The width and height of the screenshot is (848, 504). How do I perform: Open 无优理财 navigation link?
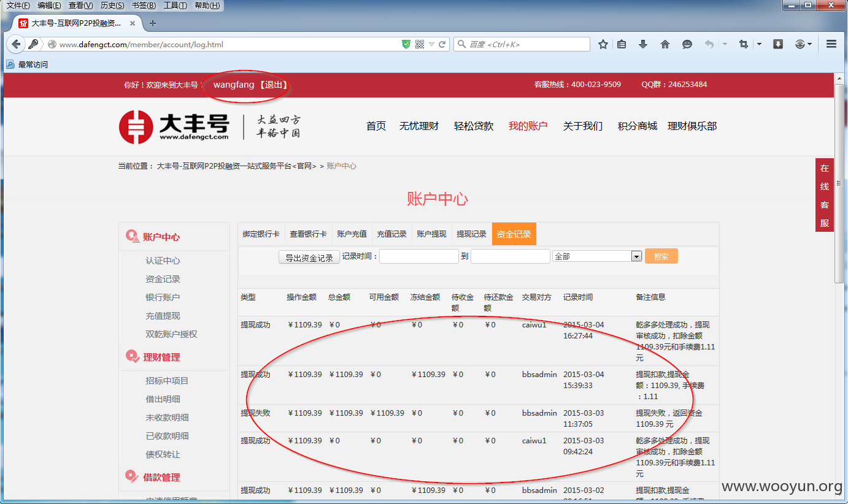(x=419, y=126)
